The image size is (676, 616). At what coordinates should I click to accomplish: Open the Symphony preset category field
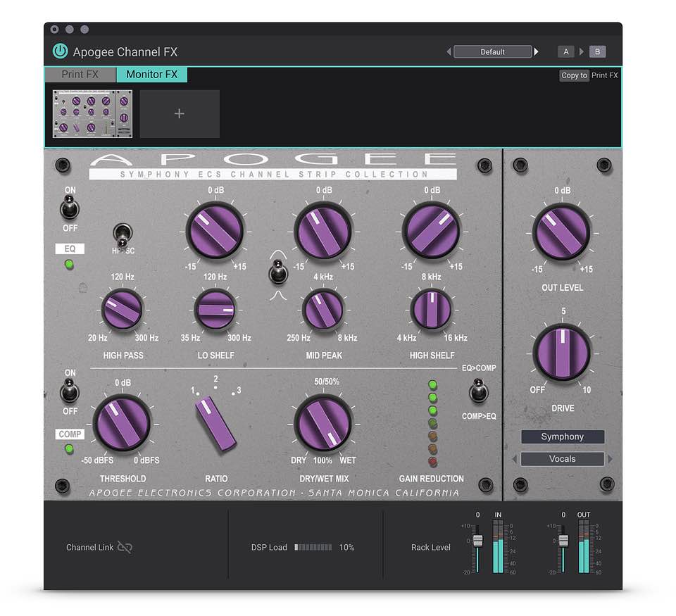(563, 436)
